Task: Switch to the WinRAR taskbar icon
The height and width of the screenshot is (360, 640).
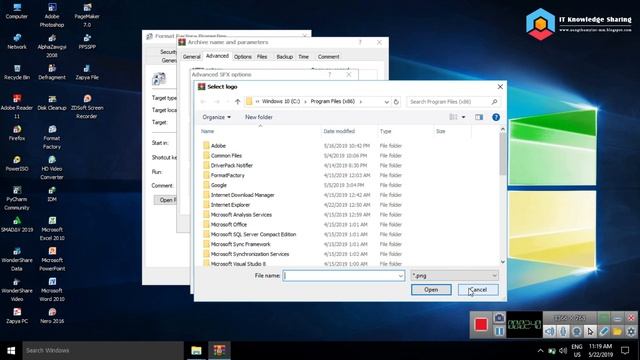Action: (220, 351)
